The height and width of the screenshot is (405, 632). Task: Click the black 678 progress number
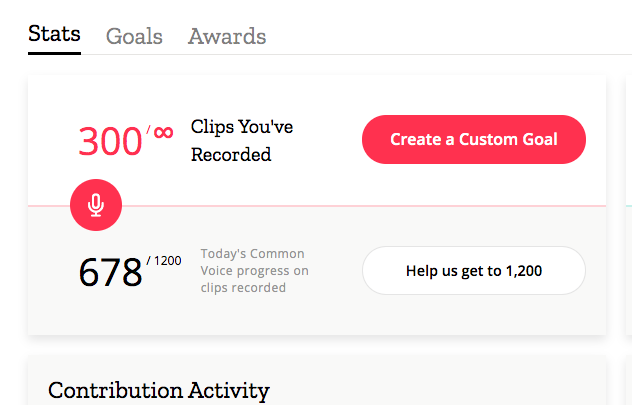coord(110,272)
